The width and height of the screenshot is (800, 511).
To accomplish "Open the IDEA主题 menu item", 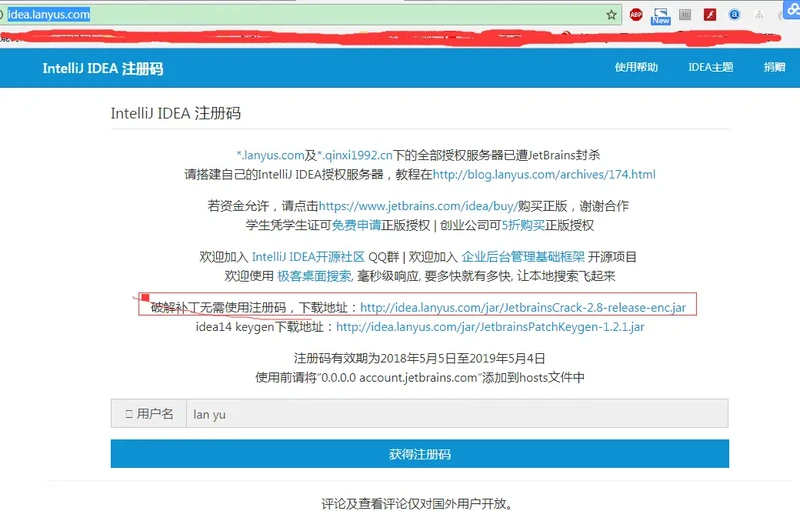I will click(710, 67).
